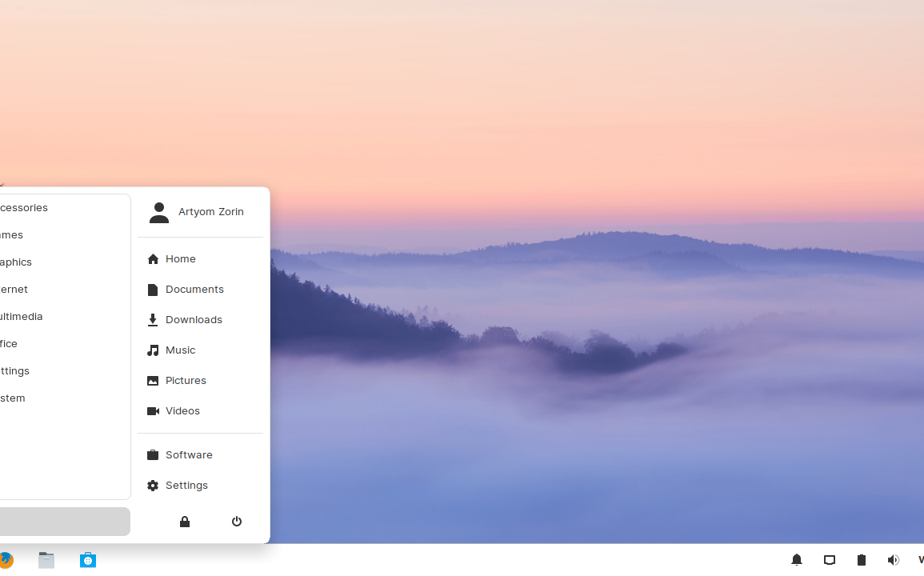This screenshot has width=924, height=576.
Task: Click the display icon in system tray
Action: (829, 560)
